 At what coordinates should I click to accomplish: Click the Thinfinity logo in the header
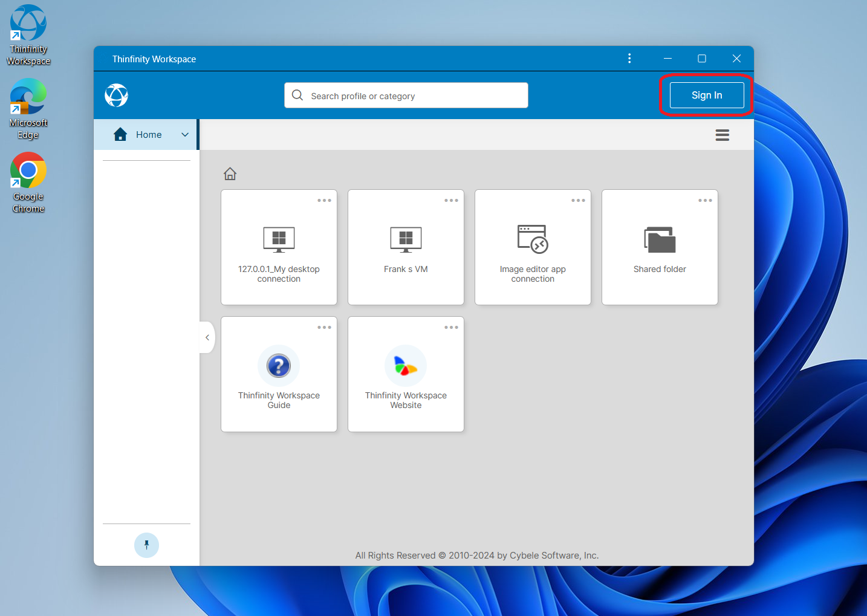click(x=116, y=95)
